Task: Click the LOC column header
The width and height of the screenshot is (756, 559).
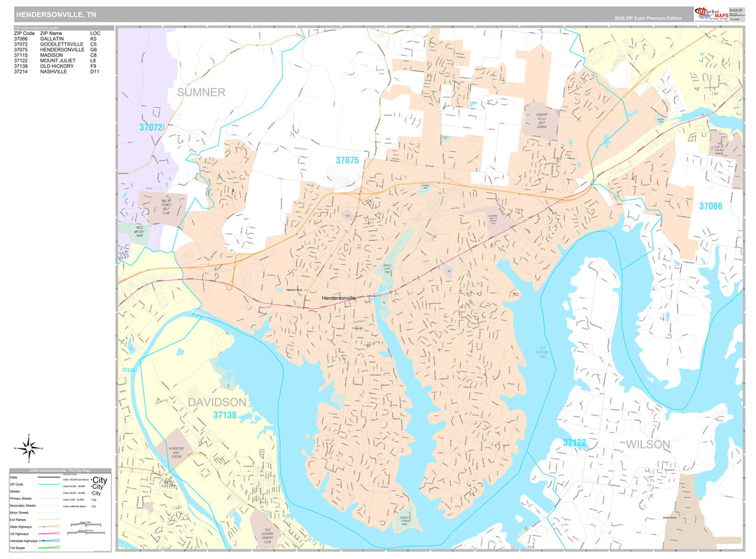Action: pos(95,34)
